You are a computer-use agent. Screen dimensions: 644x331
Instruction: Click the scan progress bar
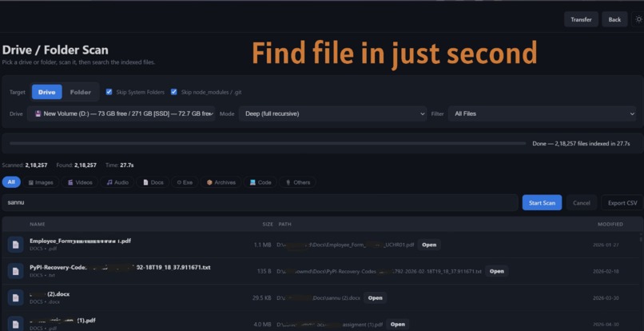268,143
